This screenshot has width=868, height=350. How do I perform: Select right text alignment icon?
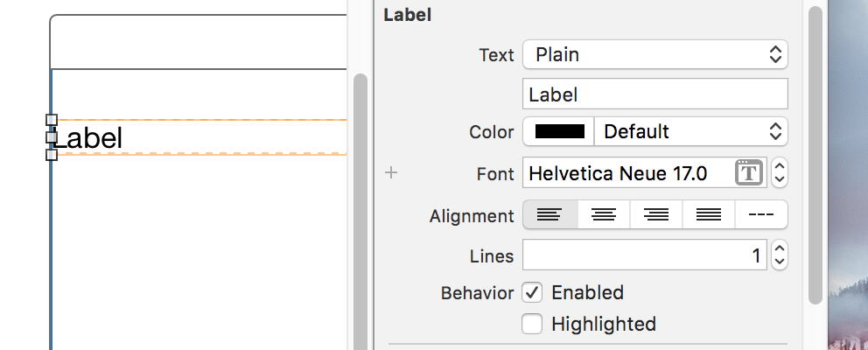(656, 215)
